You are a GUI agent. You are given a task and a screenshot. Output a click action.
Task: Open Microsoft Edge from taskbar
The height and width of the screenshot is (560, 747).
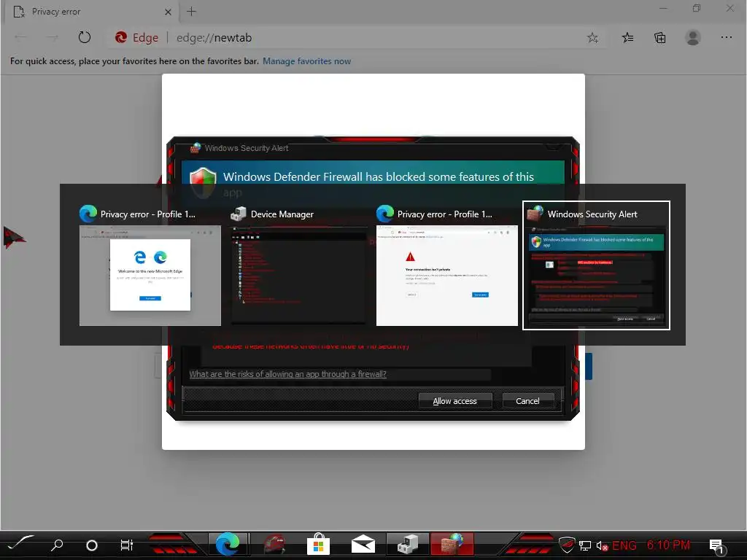(x=228, y=544)
